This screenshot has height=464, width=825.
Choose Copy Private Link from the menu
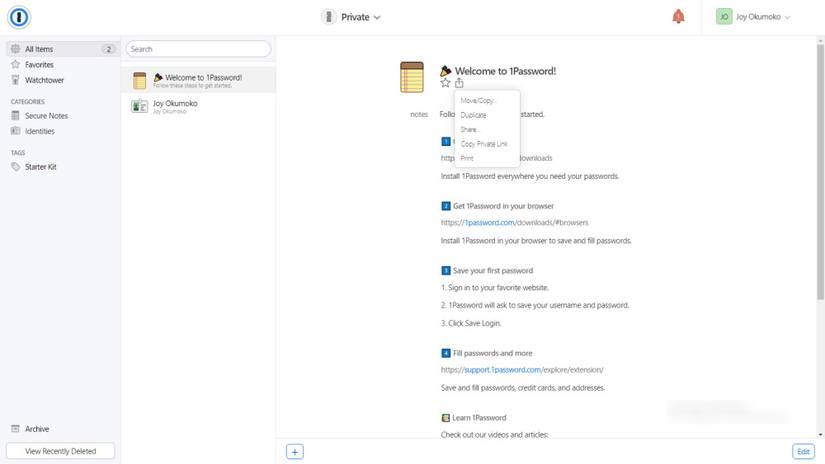484,144
